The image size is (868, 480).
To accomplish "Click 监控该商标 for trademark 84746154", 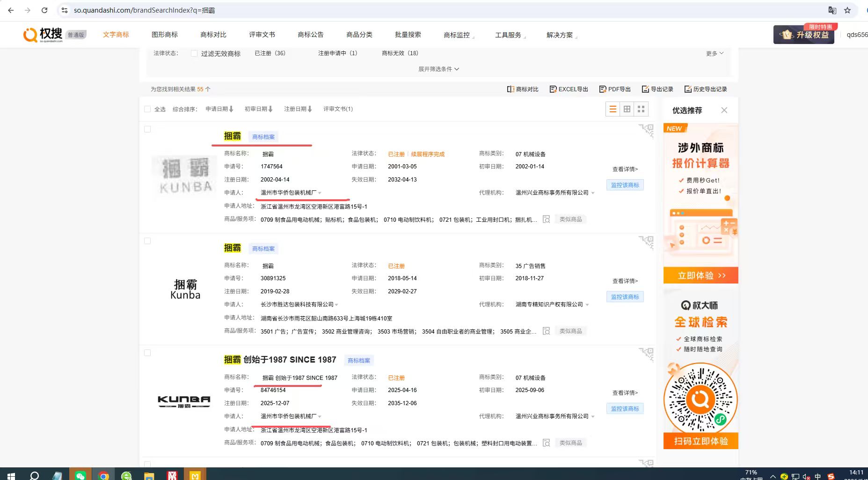I will (x=625, y=409).
